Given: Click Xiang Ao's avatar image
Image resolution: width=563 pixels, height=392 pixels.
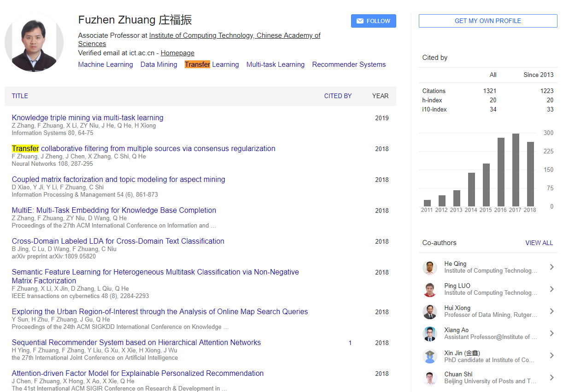Looking at the screenshot, I should [x=429, y=334].
